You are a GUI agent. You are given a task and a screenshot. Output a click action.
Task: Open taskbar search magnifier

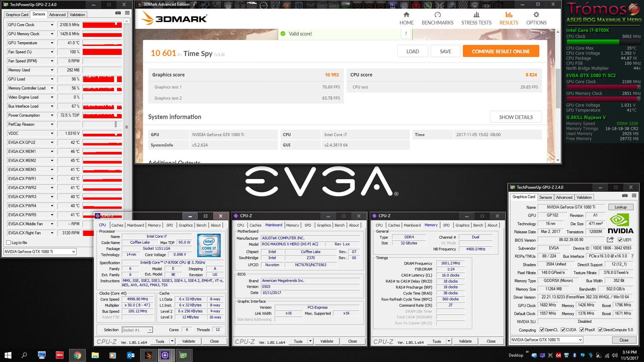pyautogui.click(x=24, y=355)
